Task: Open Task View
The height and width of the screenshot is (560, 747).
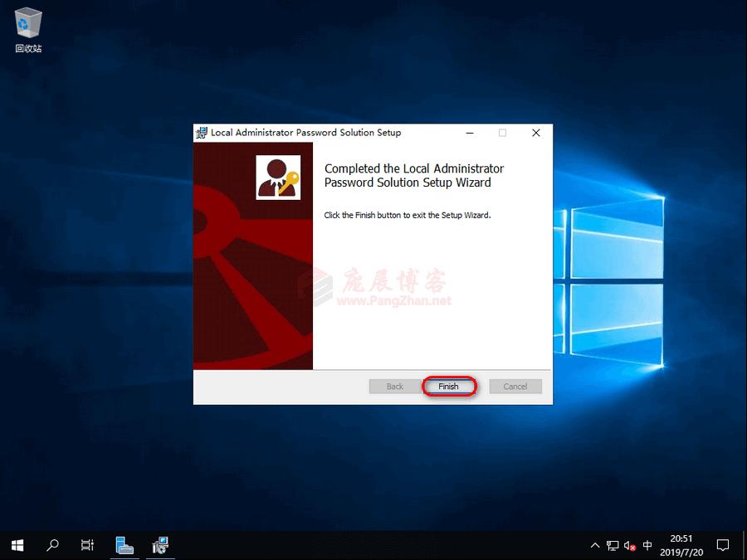Action: coord(86,545)
